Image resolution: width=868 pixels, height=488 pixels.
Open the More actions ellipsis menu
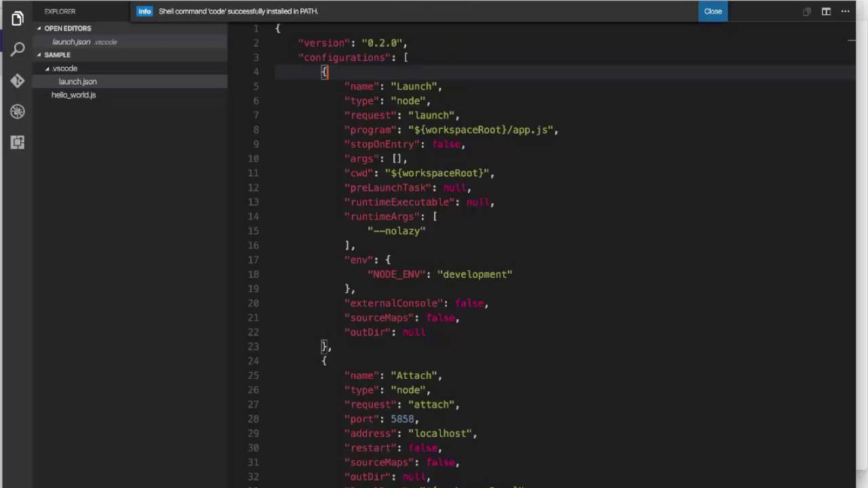point(845,12)
